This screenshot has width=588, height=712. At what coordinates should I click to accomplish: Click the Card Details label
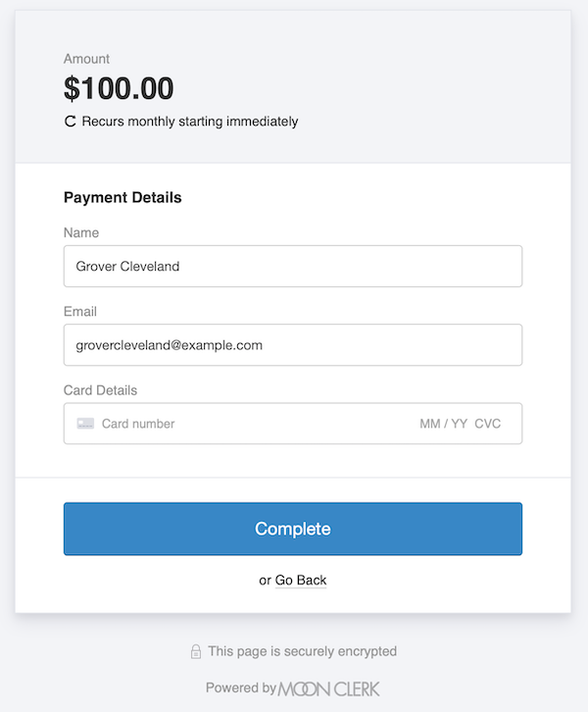point(100,390)
